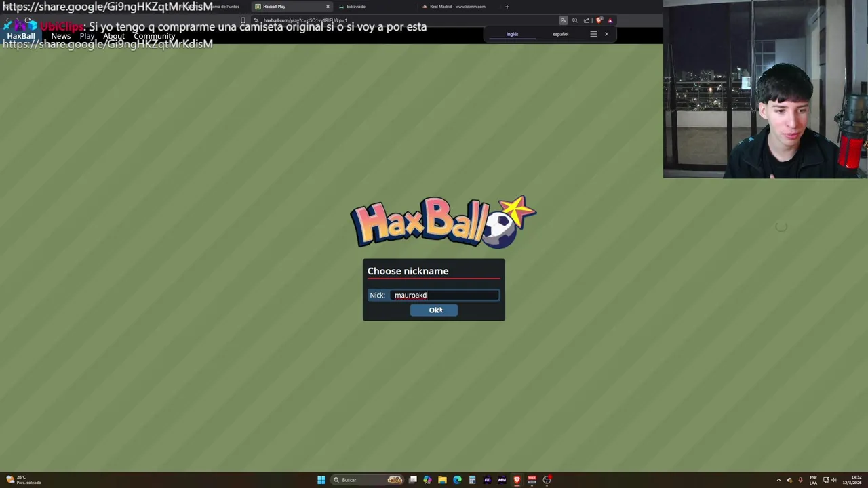Focus the Nick input field
The height and width of the screenshot is (488, 868).
point(445,295)
